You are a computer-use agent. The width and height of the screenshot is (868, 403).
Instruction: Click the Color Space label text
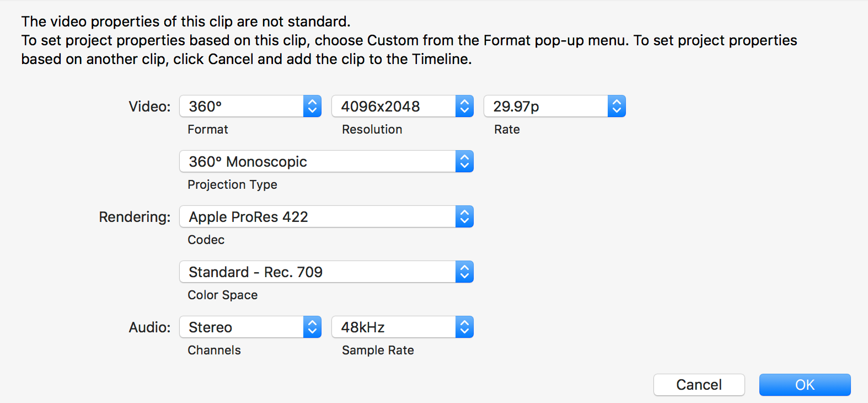[x=223, y=295]
